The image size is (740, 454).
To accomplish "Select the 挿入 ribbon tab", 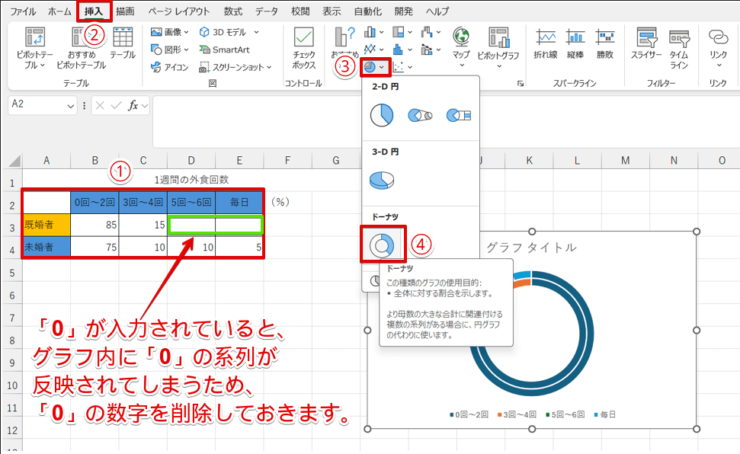I will (x=94, y=11).
